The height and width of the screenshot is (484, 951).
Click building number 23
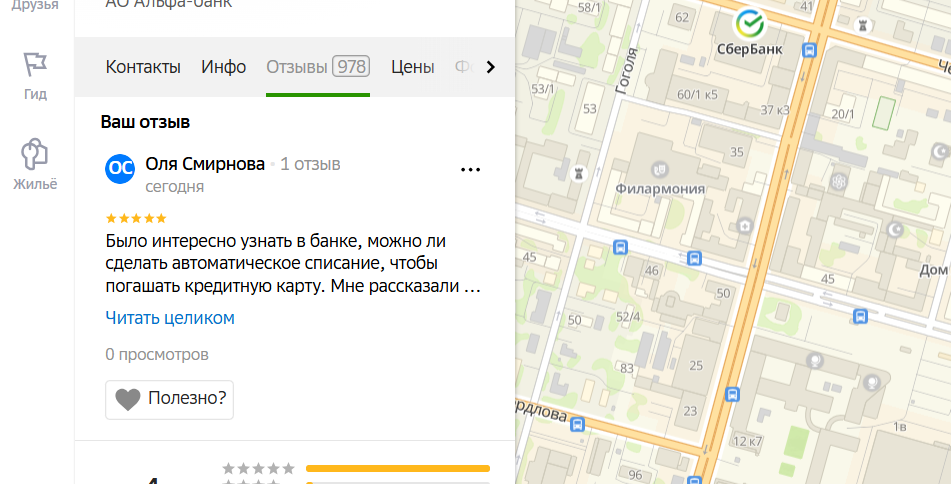(690, 411)
